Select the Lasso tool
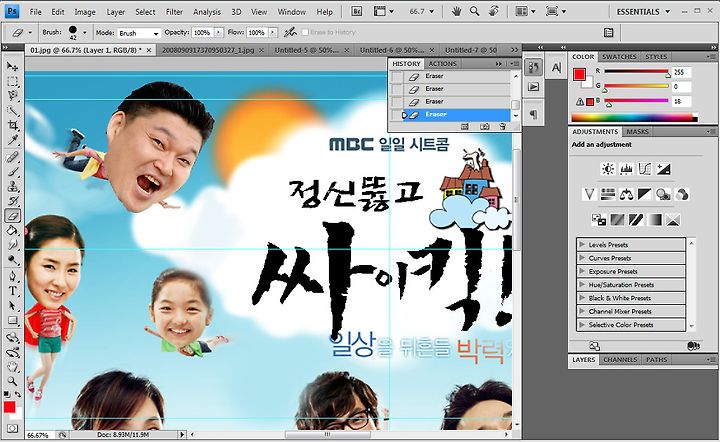The width and height of the screenshot is (720, 442). (12, 96)
